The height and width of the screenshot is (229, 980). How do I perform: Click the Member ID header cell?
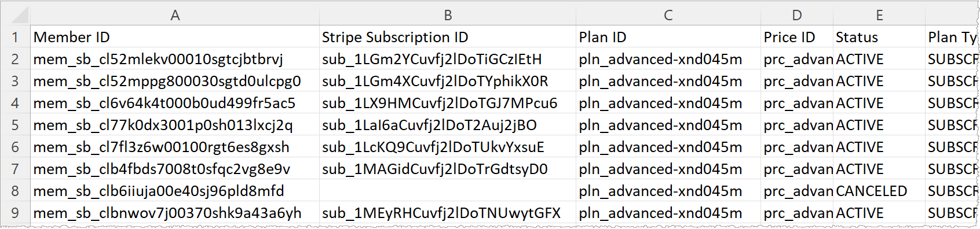pyautogui.click(x=175, y=37)
